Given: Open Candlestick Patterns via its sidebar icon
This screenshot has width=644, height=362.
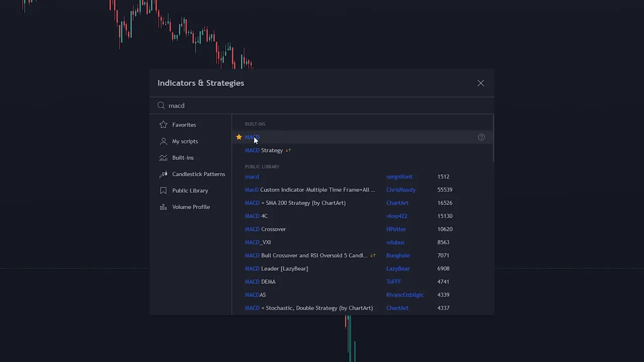Looking at the screenshot, I should tap(163, 174).
